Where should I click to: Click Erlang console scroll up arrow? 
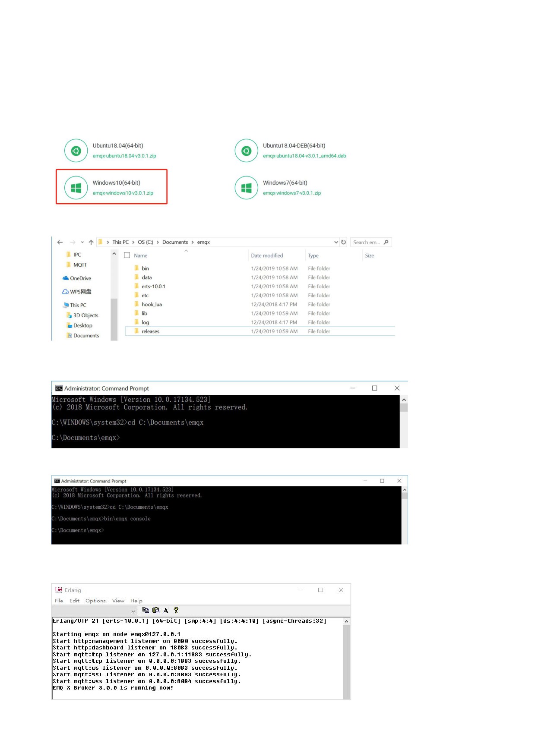click(346, 621)
